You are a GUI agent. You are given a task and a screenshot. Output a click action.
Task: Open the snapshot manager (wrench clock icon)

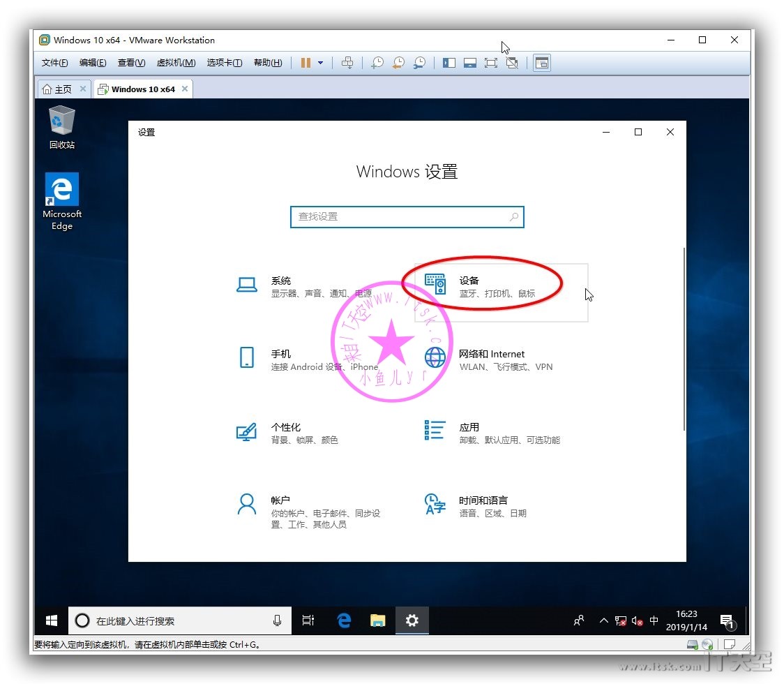[419, 63]
